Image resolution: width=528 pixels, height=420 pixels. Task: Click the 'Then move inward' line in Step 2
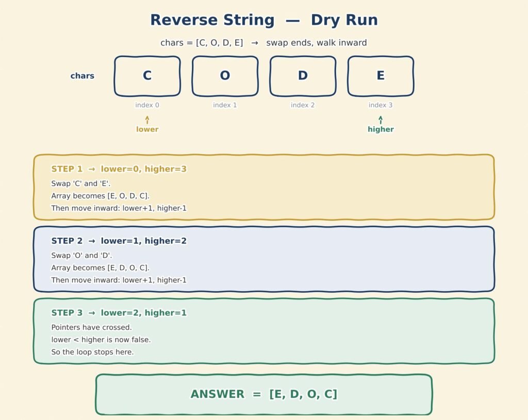tap(119, 280)
